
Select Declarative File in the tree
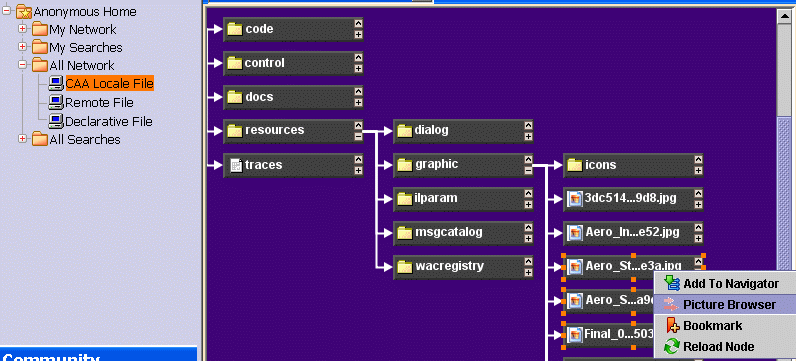109,121
